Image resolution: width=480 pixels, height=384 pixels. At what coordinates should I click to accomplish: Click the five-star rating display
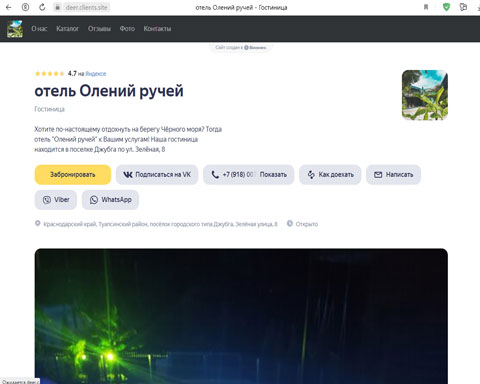tap(50, 74)
